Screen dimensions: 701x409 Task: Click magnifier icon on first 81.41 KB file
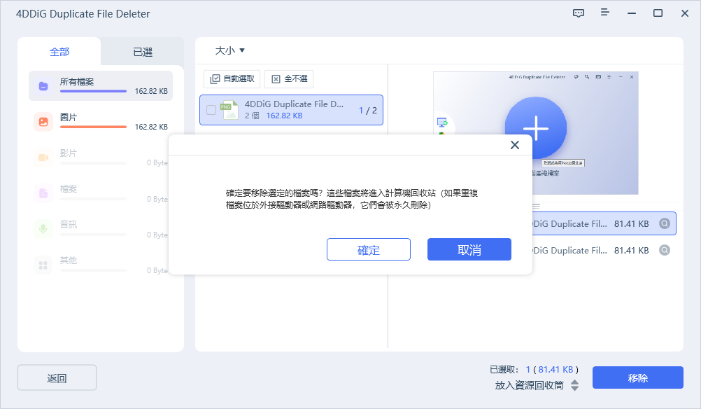[x=664, y=223]
